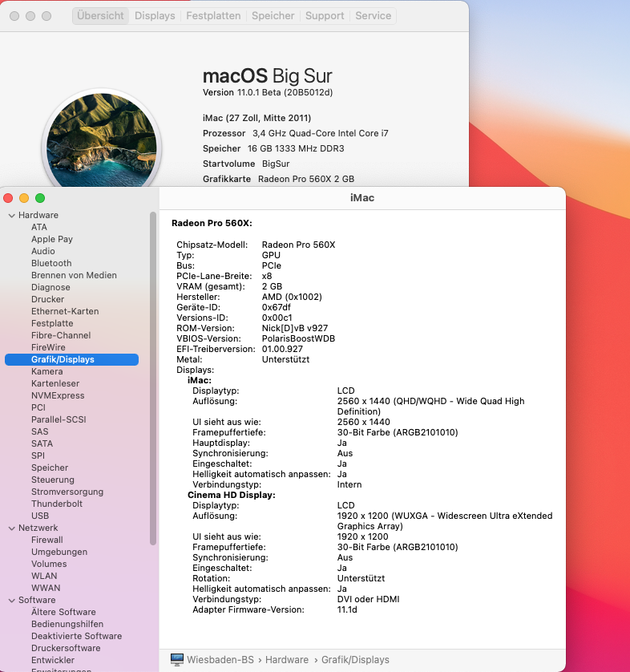Switch to the Displays tab
630x672 pixels.
click(155, 16)
